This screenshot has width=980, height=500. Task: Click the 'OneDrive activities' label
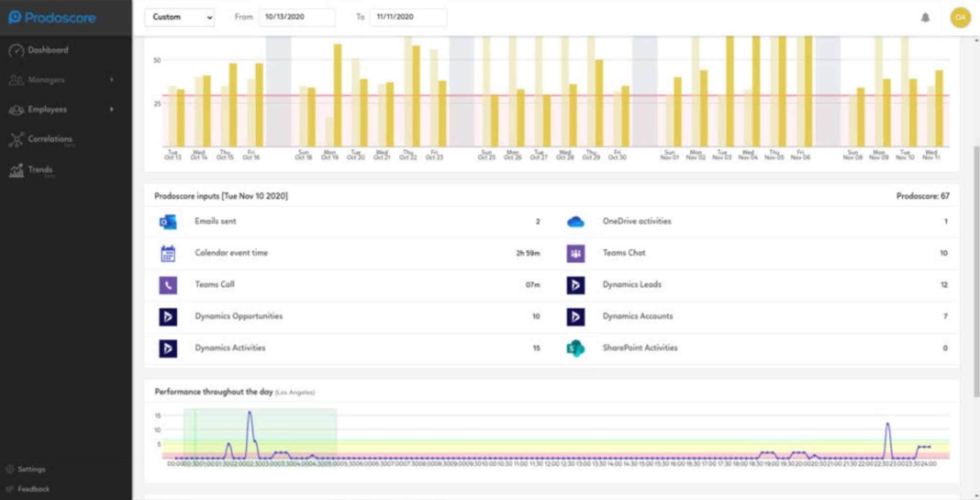pos(637,221)
